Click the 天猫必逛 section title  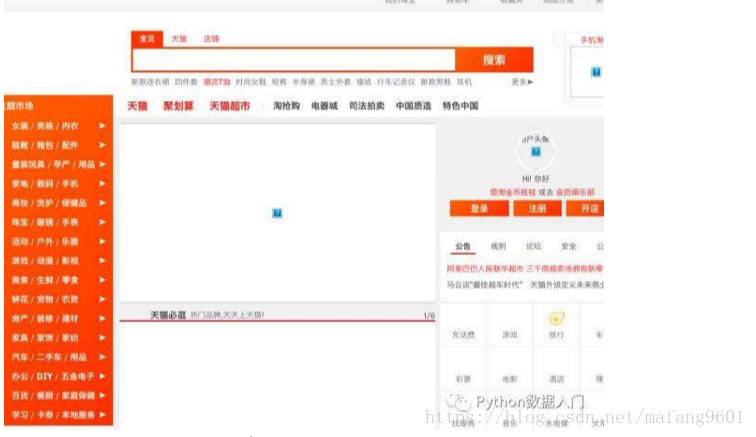[x=168, y=315]
